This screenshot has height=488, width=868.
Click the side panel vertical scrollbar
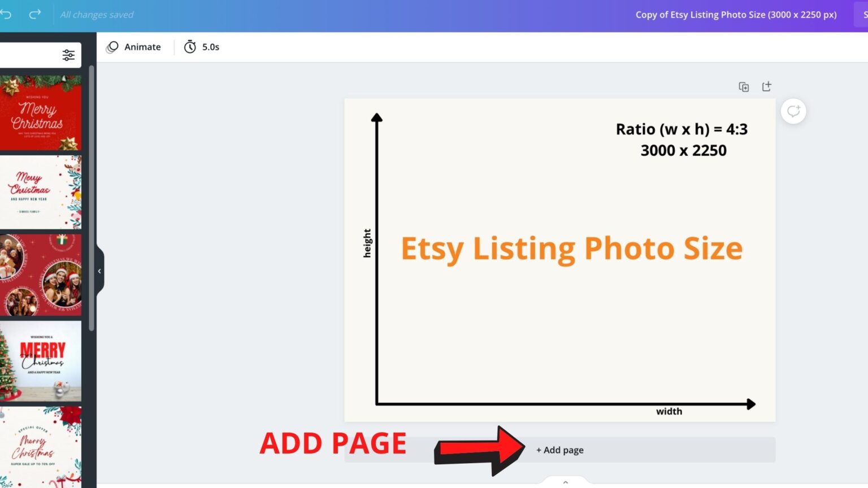pos(92,198)
